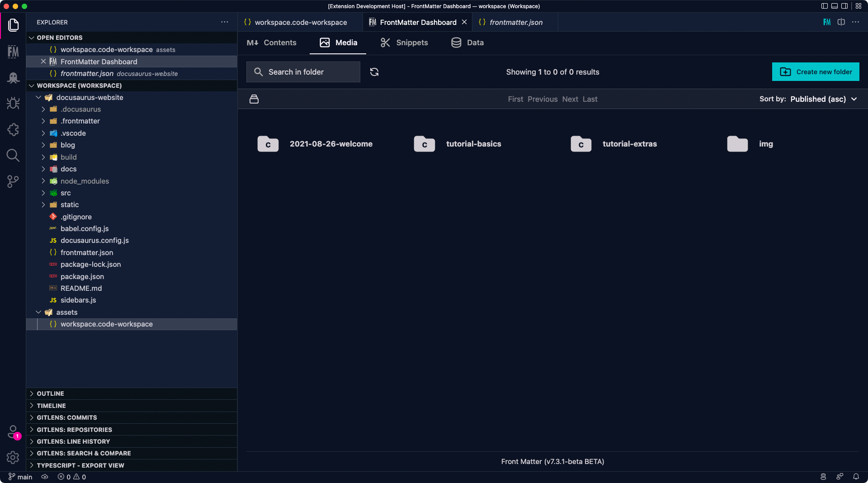868x483 pixels.
Task: Click the Search in folder input field
Action: point(303,71)
